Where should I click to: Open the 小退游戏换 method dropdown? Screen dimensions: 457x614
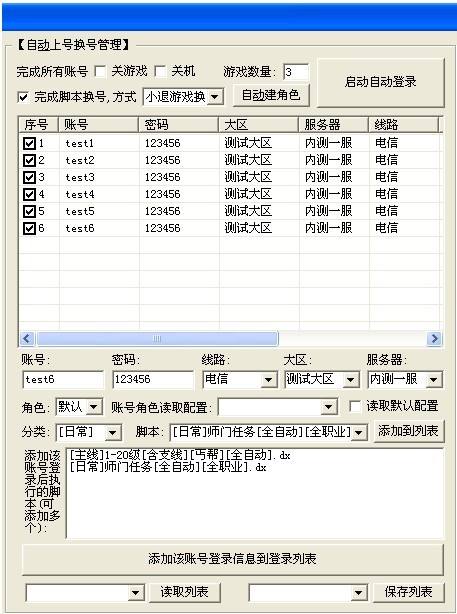215,97
